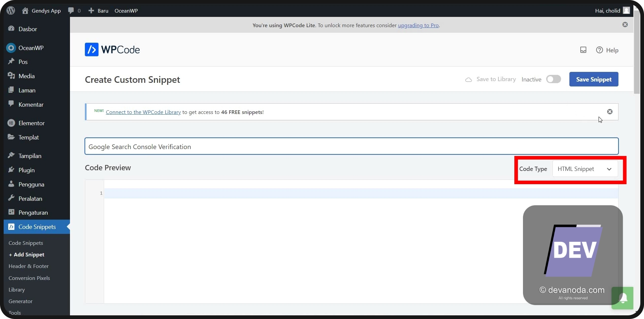Image resolution: width=644 pixels, height=319 pixels.
Task: Open Library submenu item
Action: 17,290
